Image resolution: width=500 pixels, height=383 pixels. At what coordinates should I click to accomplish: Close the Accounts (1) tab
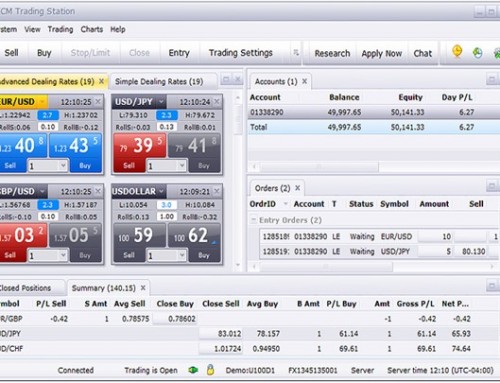coord(304,81)
